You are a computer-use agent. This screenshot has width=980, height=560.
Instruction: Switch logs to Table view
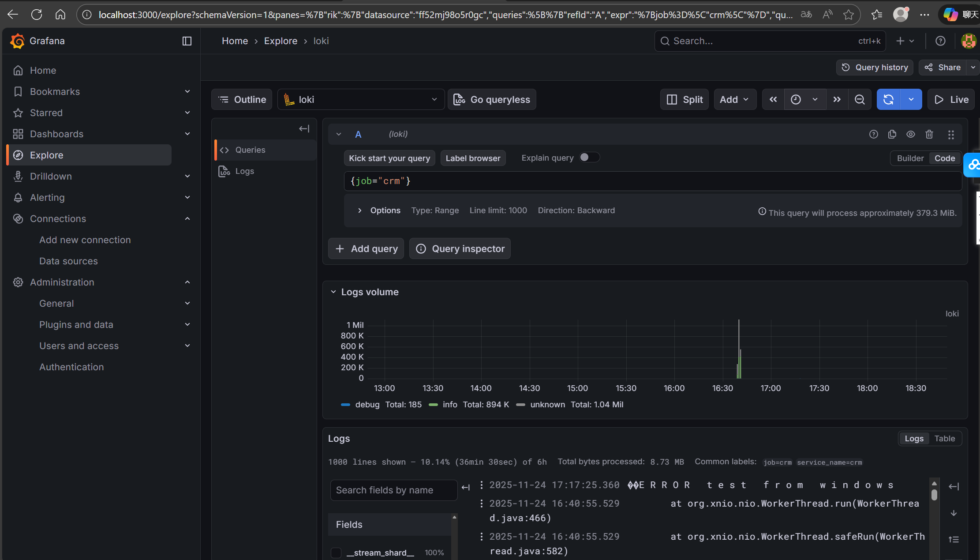945,438
